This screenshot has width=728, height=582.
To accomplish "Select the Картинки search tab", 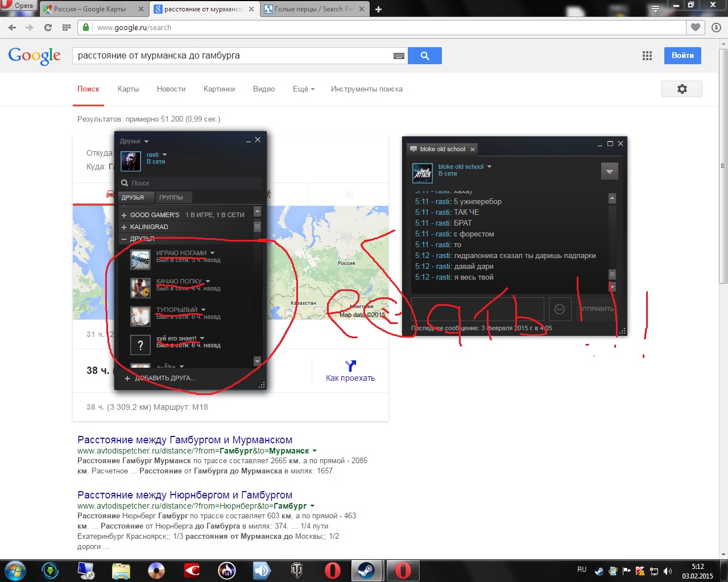I will 219,89.
